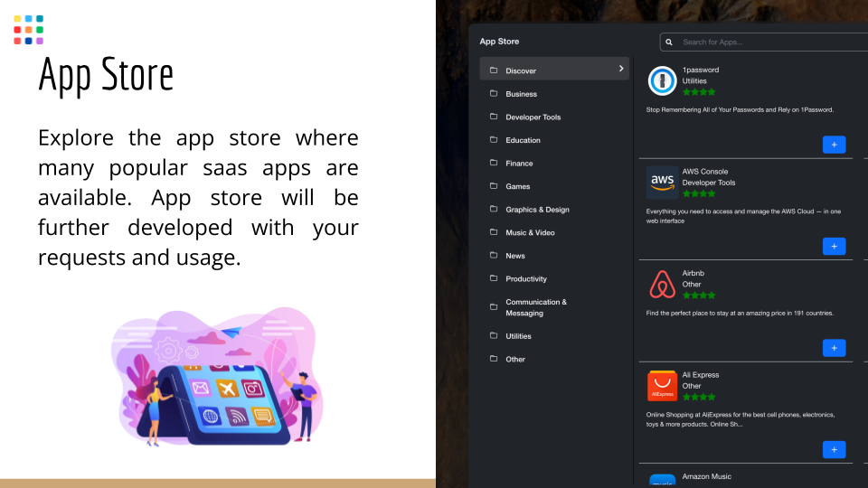The width and height of the screenshot is (868, 488).
Task: Add 1password with plus button
Action: point(834,145)
